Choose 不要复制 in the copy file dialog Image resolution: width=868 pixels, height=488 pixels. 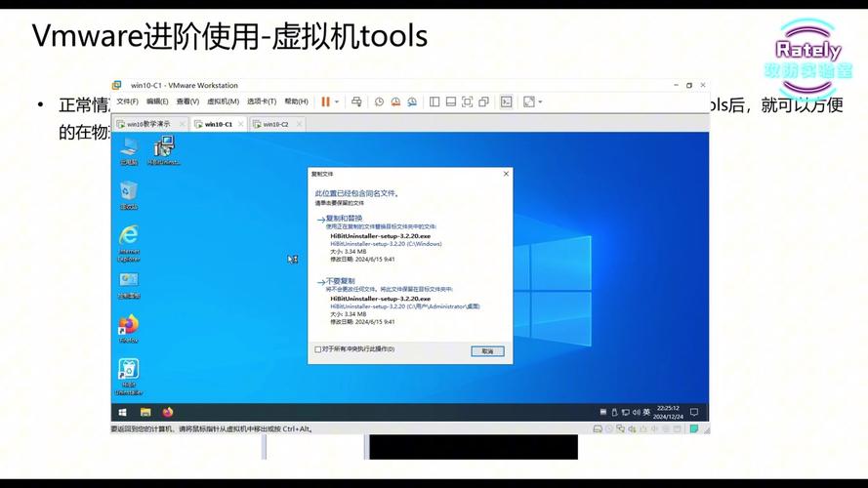coord(340,281)
